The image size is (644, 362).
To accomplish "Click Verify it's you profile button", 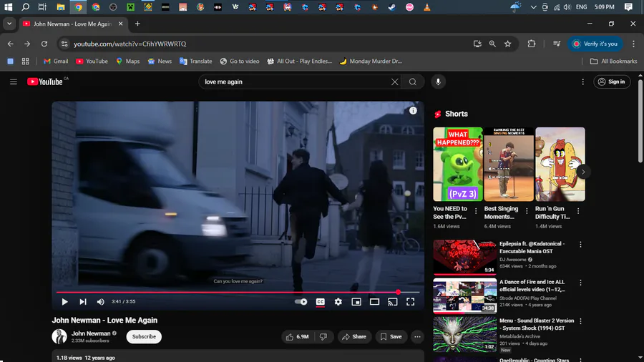I will pyautogui.click(x=595, y=44).
